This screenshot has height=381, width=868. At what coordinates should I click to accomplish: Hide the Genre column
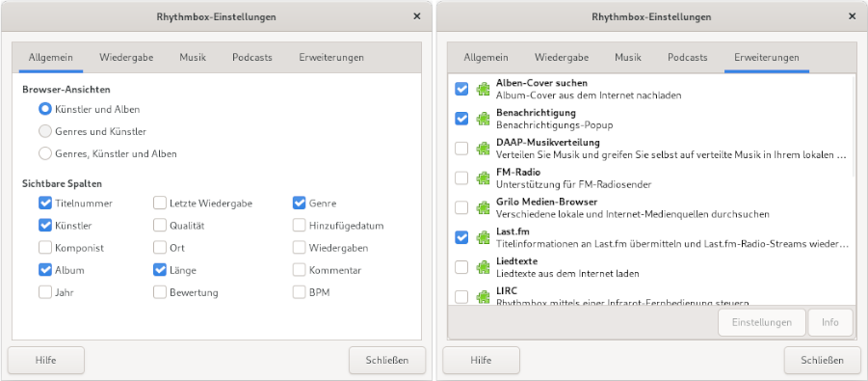[x=299, y=204]
